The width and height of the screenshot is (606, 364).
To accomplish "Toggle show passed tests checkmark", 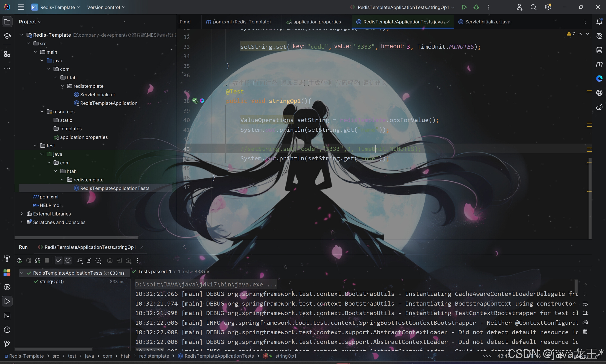I will tap(58, 260).
